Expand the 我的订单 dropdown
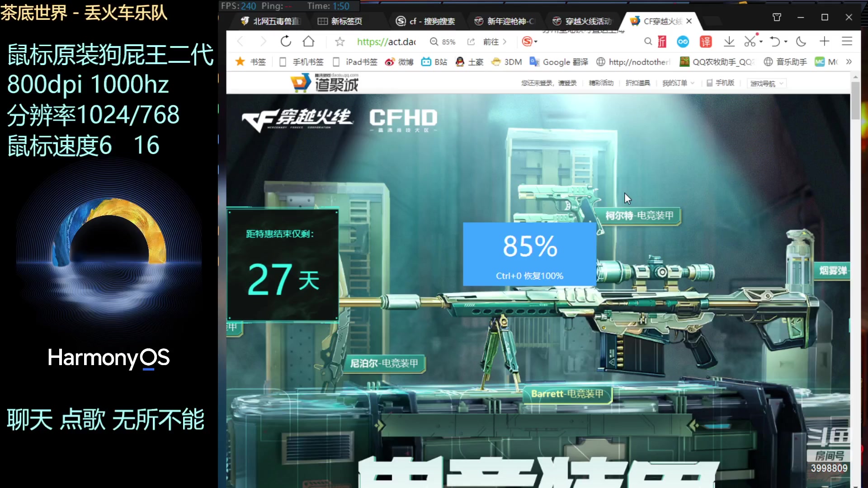868x488 pixels. point(679,83)
